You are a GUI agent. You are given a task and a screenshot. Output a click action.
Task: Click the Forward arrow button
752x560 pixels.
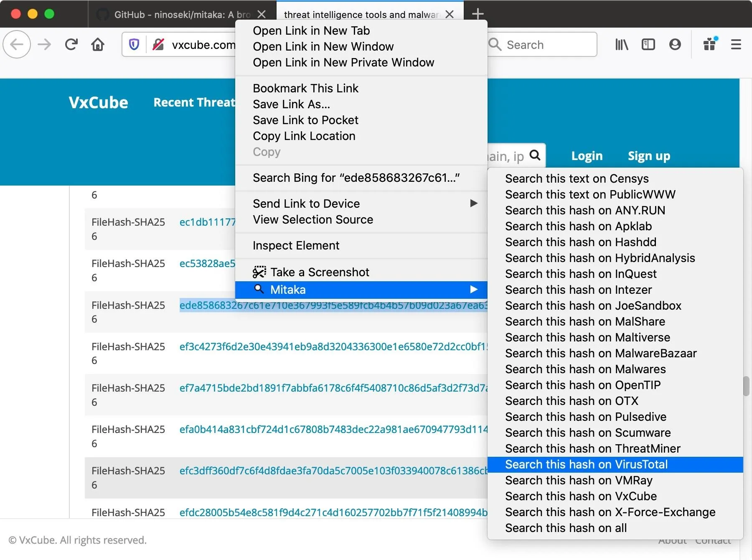[x=44, y=44]
